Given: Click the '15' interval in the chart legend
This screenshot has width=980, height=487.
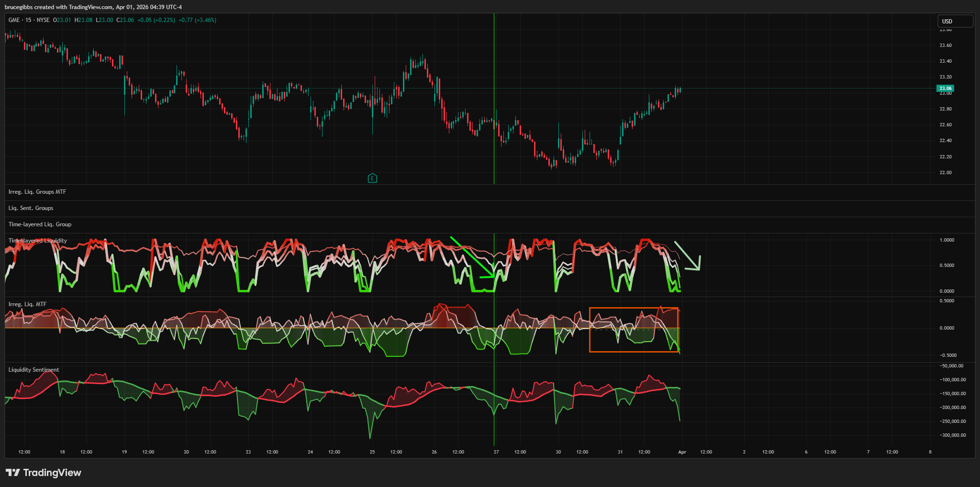Looking at the screenshot, I should (28, 20).
